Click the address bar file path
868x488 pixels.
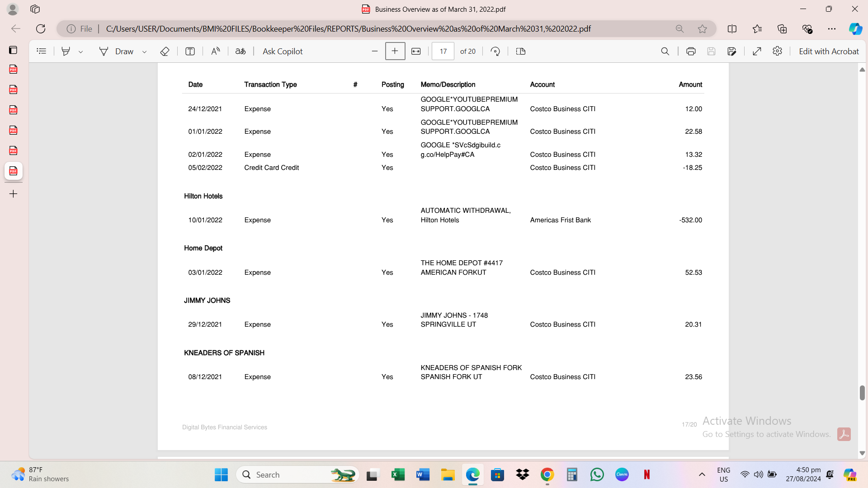348,29
